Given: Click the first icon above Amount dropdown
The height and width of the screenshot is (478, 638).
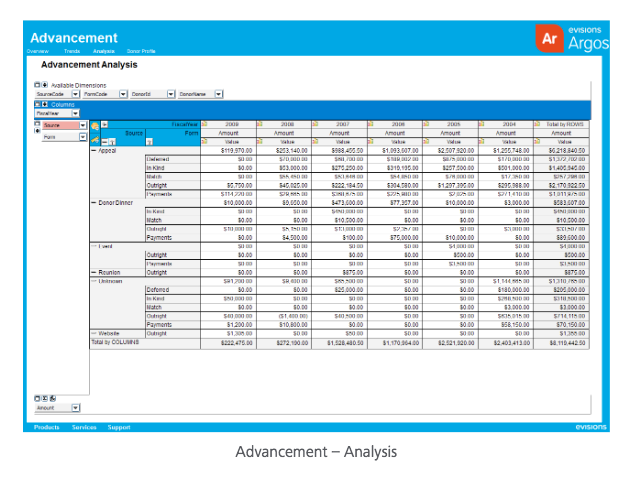Looking at the screenshot, I should tap(37, 399).
